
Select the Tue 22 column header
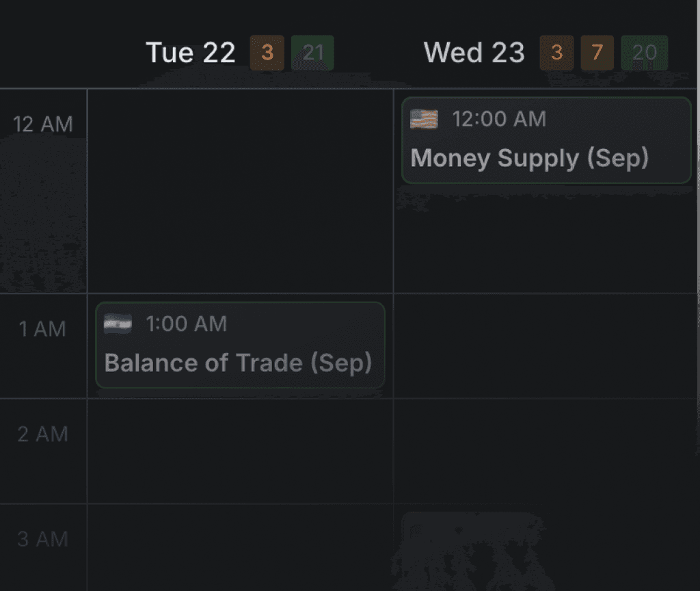point(190,53)
